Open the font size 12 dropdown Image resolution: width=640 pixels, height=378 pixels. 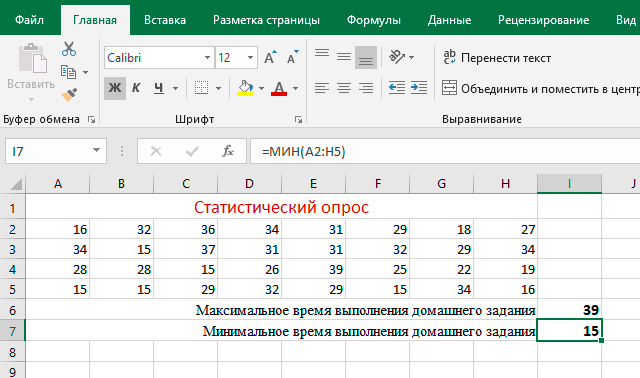(x=250, y=58)
